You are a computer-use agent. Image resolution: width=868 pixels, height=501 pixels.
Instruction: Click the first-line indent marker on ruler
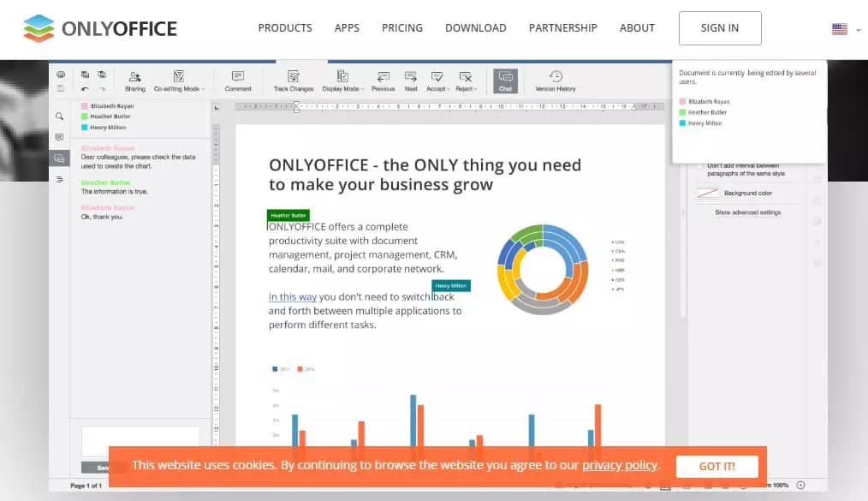[x=296, y=104]
